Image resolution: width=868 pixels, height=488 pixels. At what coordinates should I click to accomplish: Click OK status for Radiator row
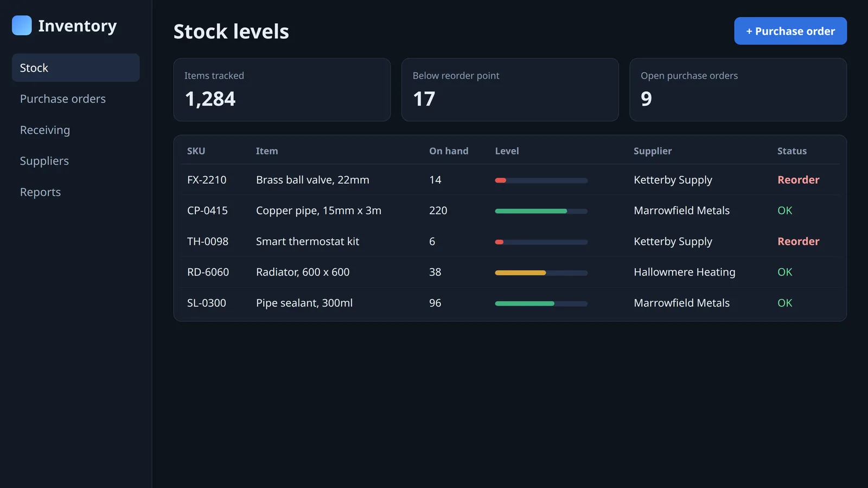click(784, 272)
